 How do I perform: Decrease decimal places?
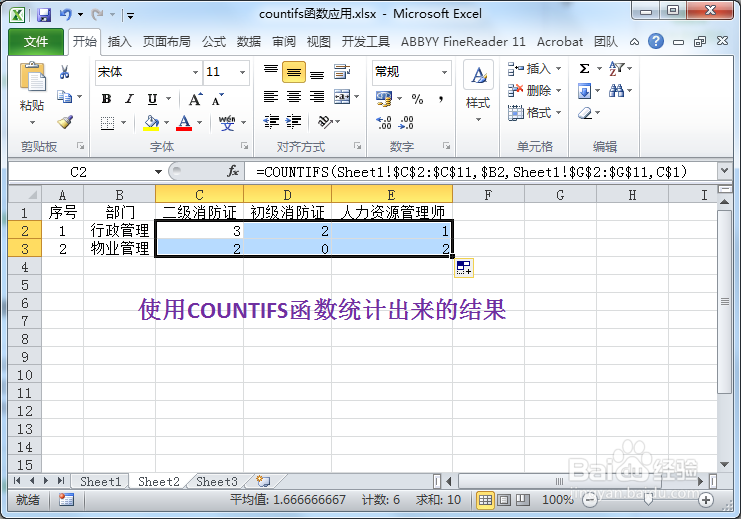tap(406, 122)
